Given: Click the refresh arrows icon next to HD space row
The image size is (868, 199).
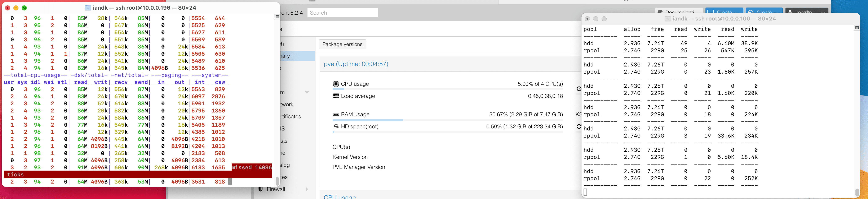Looking at the screenshot, I should pyautogui.click(x=579, y=126).
